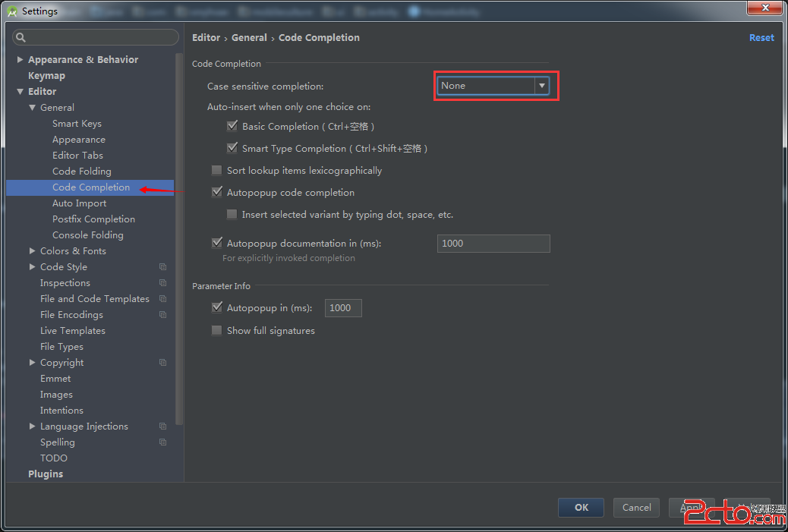Expand Appearance & Behavior section
Image resolution: width=788 pixels, height=532 pixels.
[x=20, y=60]
